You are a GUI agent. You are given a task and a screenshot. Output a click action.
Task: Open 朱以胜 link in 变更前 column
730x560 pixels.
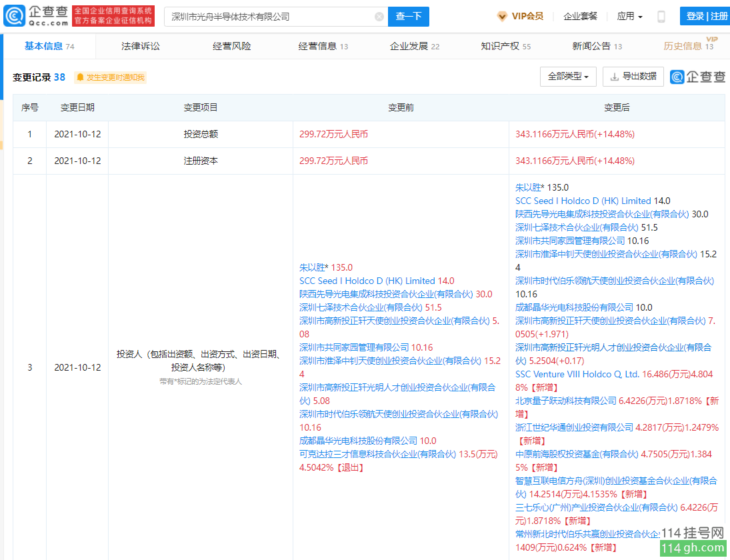coord(312,267)
